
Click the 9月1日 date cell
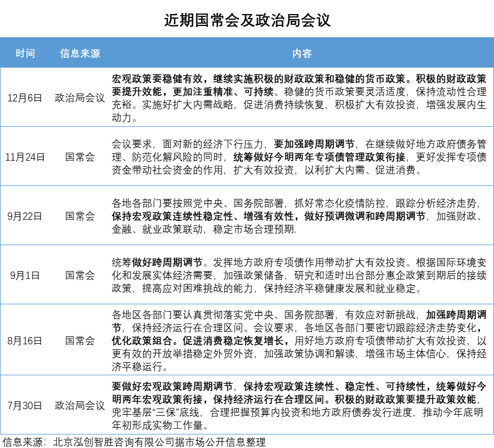pos(25,275)
